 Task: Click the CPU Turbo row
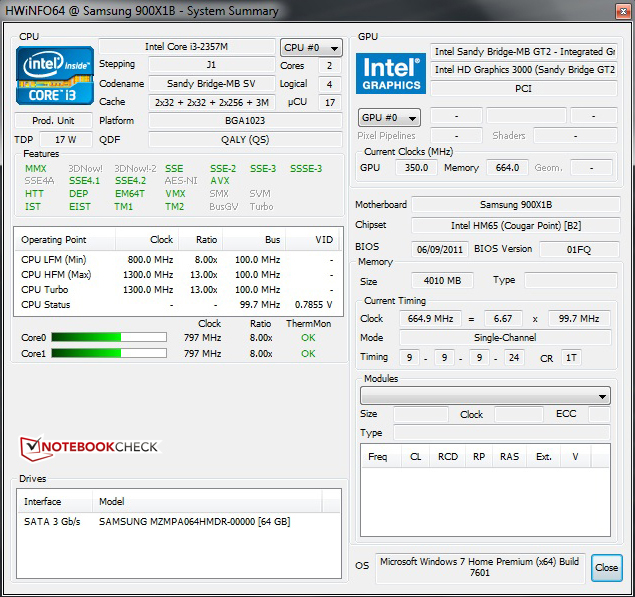[176, 290]
